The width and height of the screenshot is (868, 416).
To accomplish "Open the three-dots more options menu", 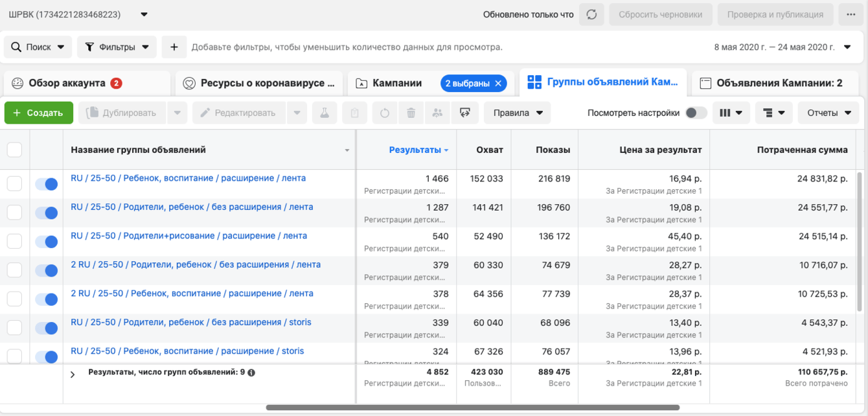I will tap(851, 14).
